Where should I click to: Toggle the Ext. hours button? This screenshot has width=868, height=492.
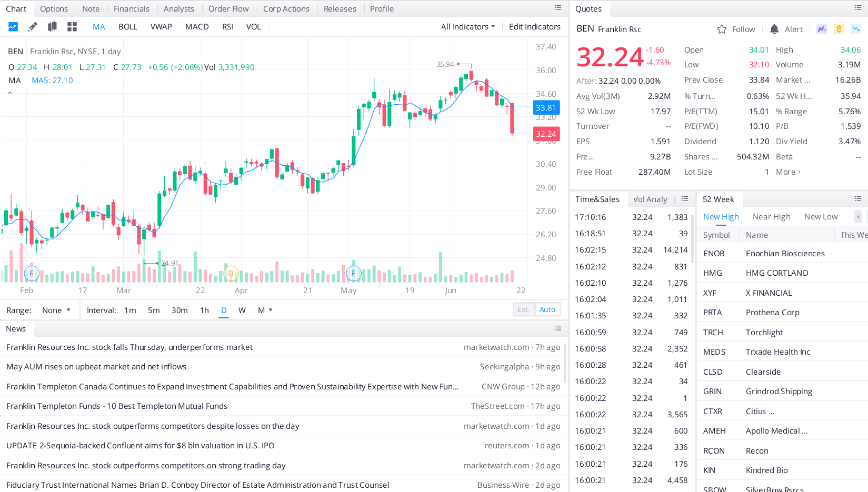click(524, 309)
